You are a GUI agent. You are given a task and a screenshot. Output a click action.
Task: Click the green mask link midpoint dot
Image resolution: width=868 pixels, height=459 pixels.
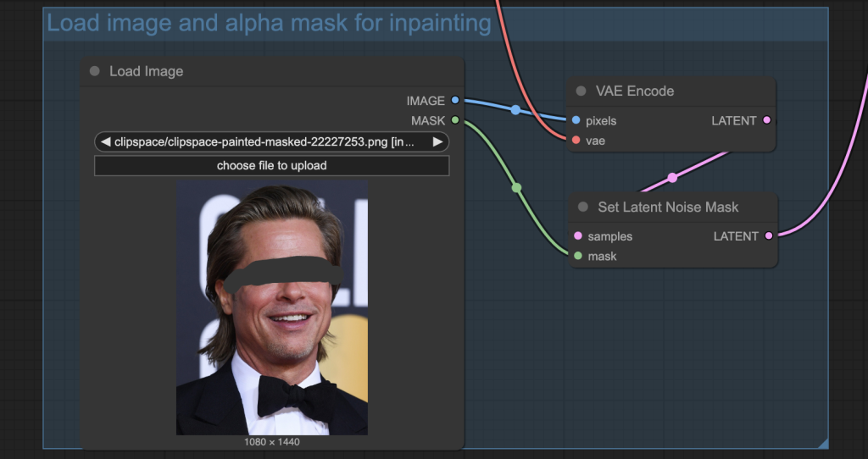pos(517,187)
